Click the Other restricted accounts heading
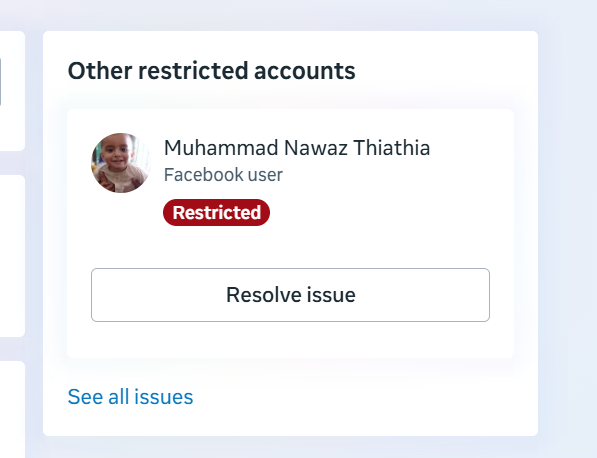Screen dimensions: 597x458 click(211, 71)
